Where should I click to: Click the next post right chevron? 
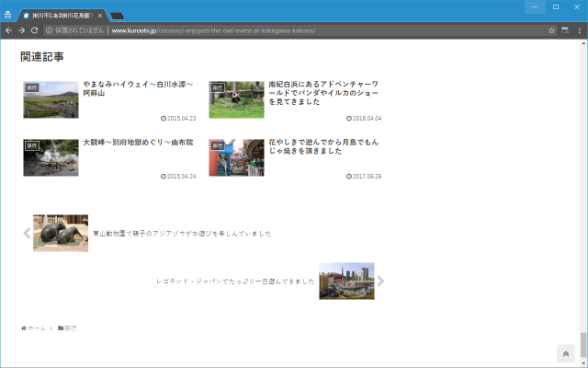click(x=380, y=282)
